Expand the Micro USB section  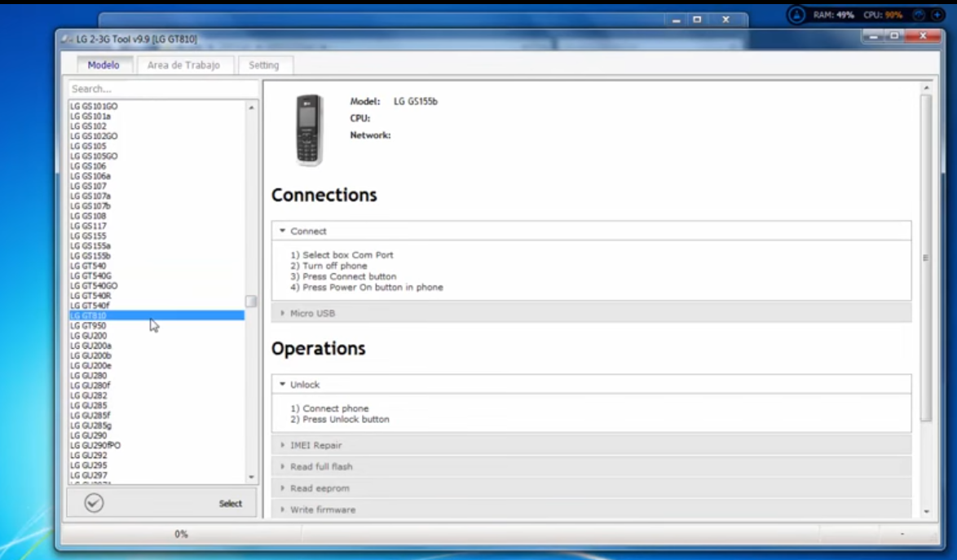591,313
